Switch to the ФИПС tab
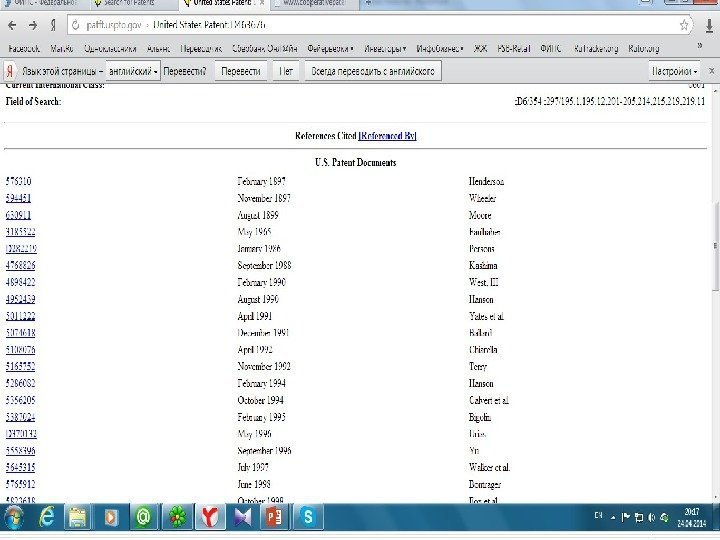Viewport: 720px width, 540px height. coord(43,3)
